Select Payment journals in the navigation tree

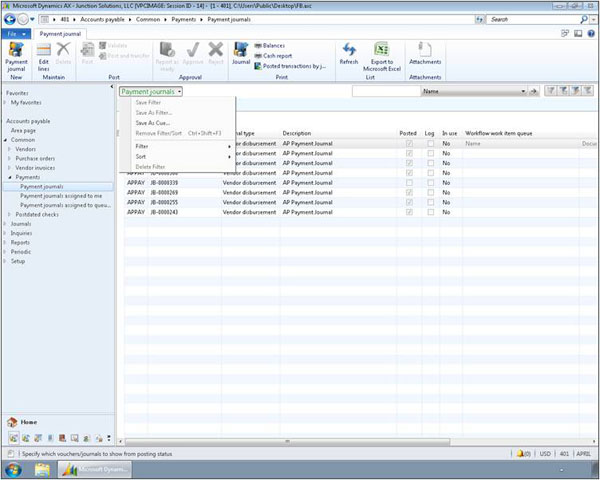point(42,186)
